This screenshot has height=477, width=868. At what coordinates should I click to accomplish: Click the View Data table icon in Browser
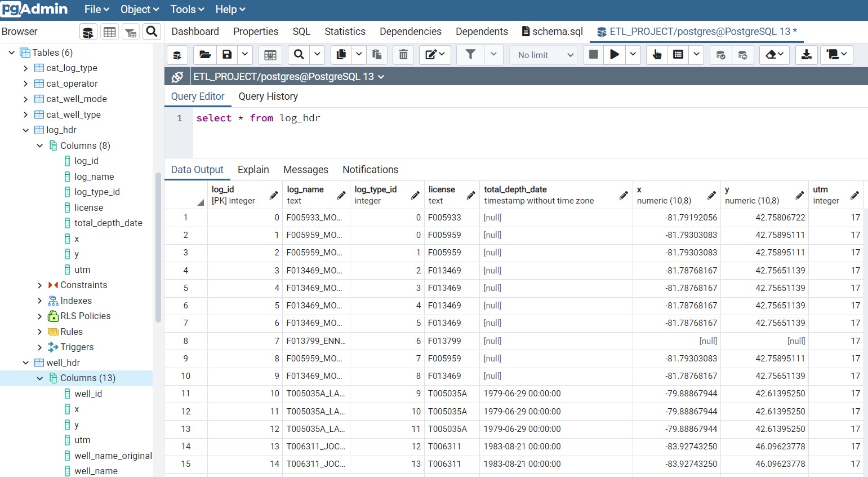pyautogui.click(x=110, y=32)
